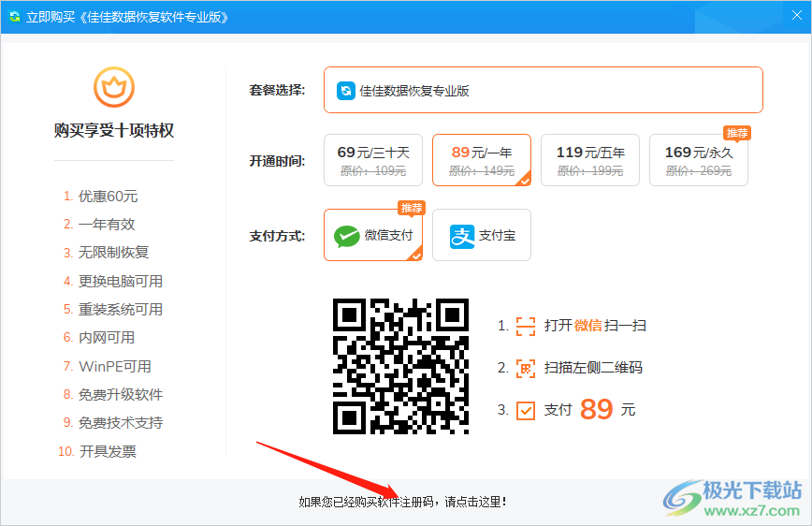
Task: Select 微信支付 as payment method
Action: 373,235
